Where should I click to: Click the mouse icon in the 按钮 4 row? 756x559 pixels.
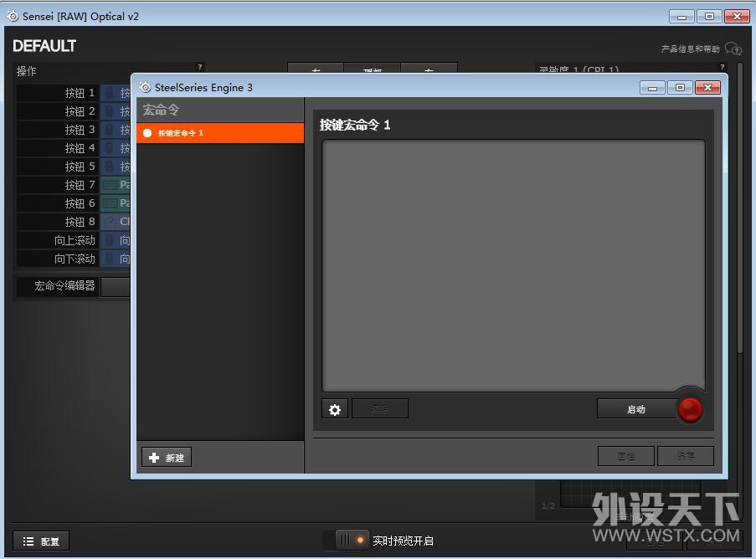pos(110,148)
